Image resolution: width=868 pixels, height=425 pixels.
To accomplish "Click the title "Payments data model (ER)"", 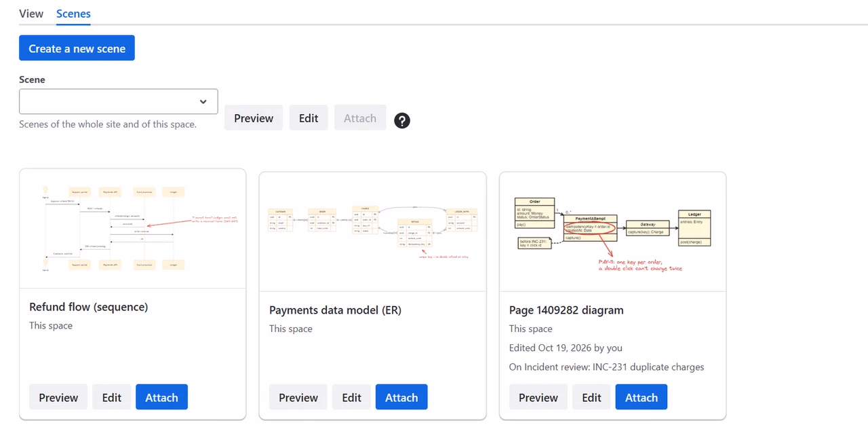I will point(336,310).
